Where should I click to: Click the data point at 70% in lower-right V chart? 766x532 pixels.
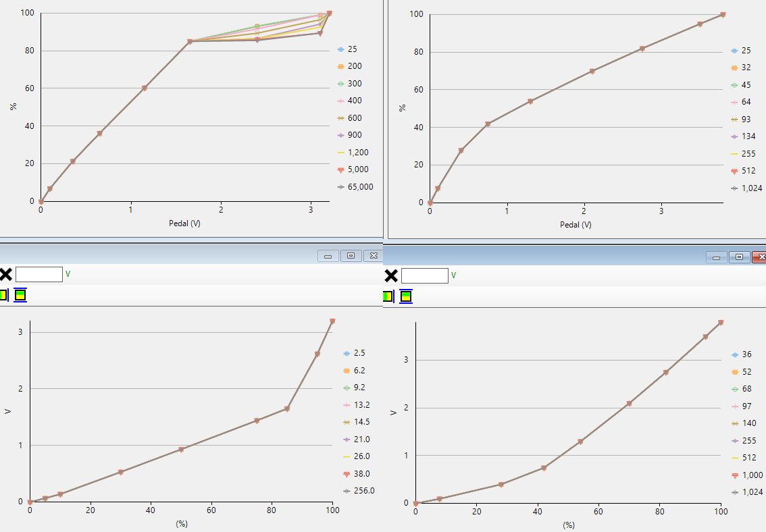(630, 404)
